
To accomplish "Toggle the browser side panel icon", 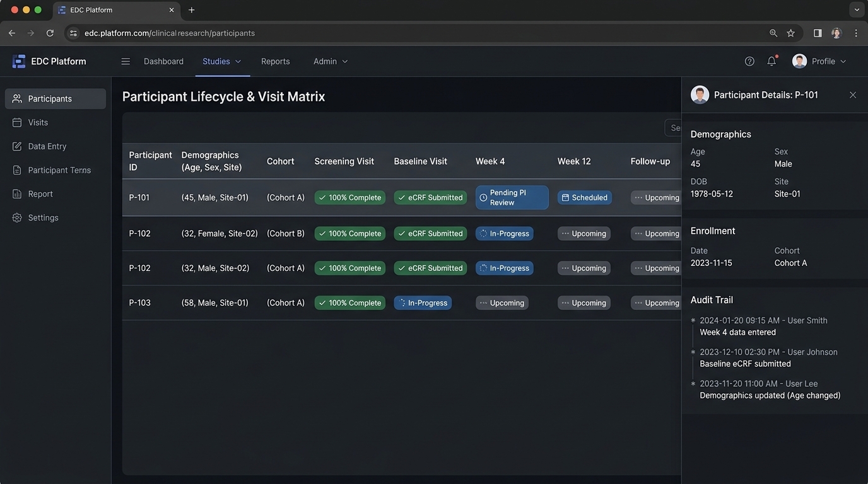I will [x=818, y=33].
